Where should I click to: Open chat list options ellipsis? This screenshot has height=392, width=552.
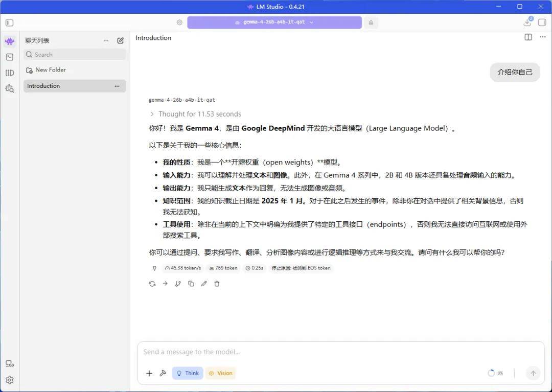point(106,40)
